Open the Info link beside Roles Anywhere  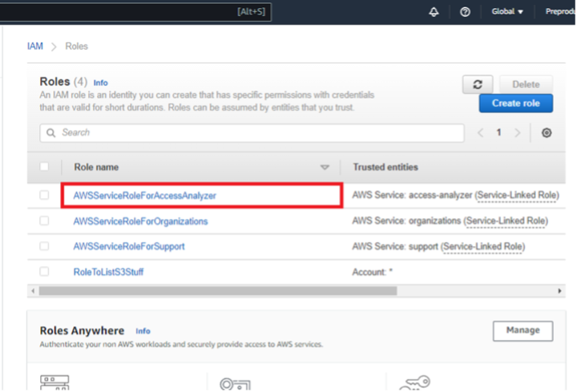(143, 331)
